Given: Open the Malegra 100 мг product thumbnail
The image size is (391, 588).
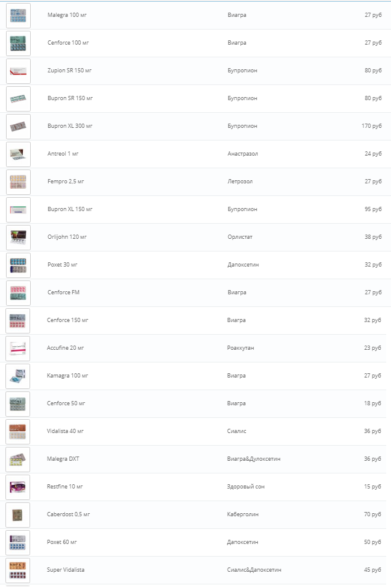Looking at the screenshot, I should click(x=18, y=15).
